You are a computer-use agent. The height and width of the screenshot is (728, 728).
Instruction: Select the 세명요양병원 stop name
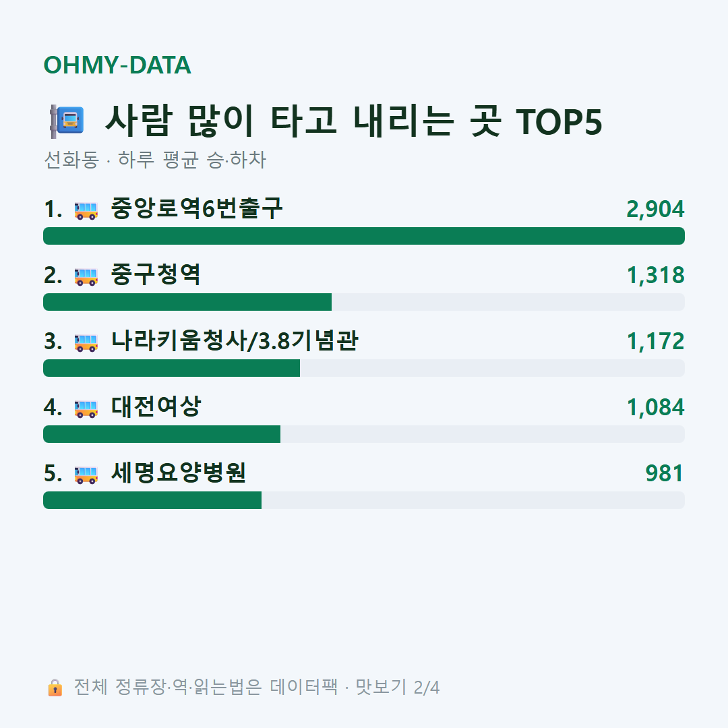[x=178, y=473]
